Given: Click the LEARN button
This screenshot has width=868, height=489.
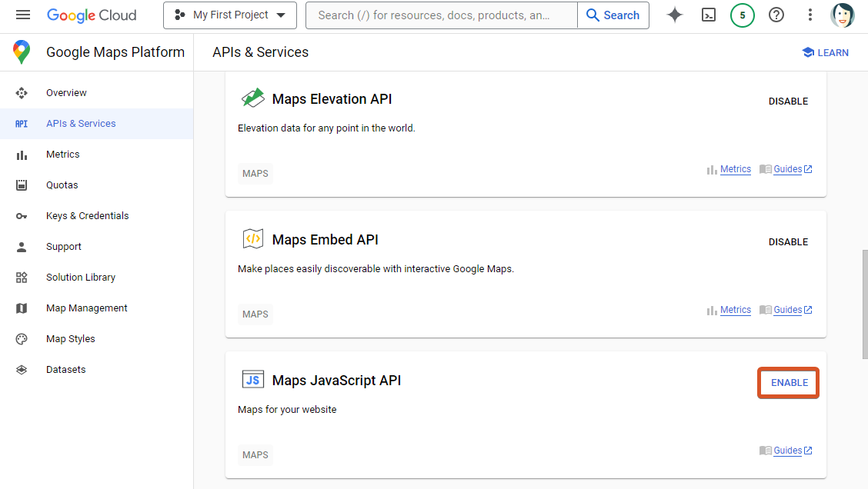Looking at the screenshot, I should (825, 52).
